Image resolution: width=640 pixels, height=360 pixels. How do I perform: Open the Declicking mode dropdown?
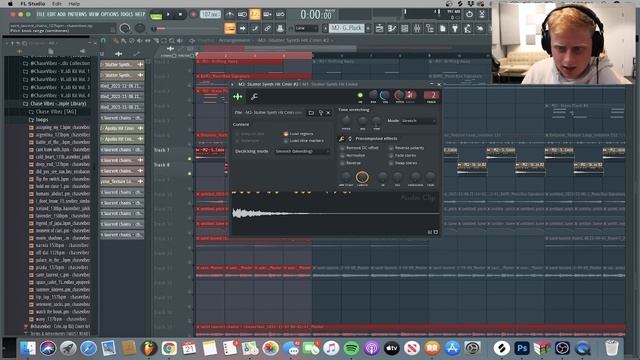click(302, 151)
